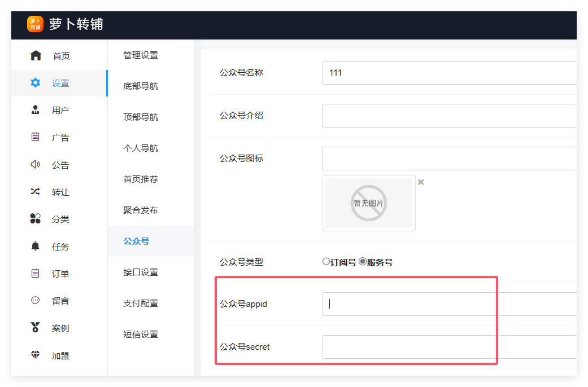Open 公告 in the main sidebar
Viewport: 588px width, 387px height.
tap(59, 165)
